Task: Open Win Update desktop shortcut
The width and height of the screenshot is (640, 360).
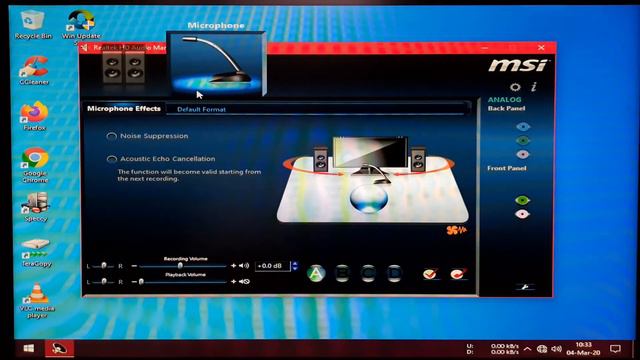Action: coord(81,25)
